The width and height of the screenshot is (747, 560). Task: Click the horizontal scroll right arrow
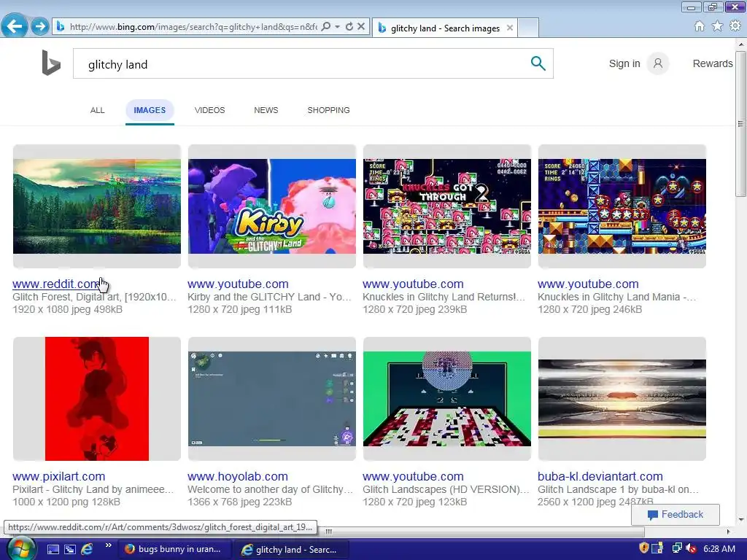click(x=728, y=531)
